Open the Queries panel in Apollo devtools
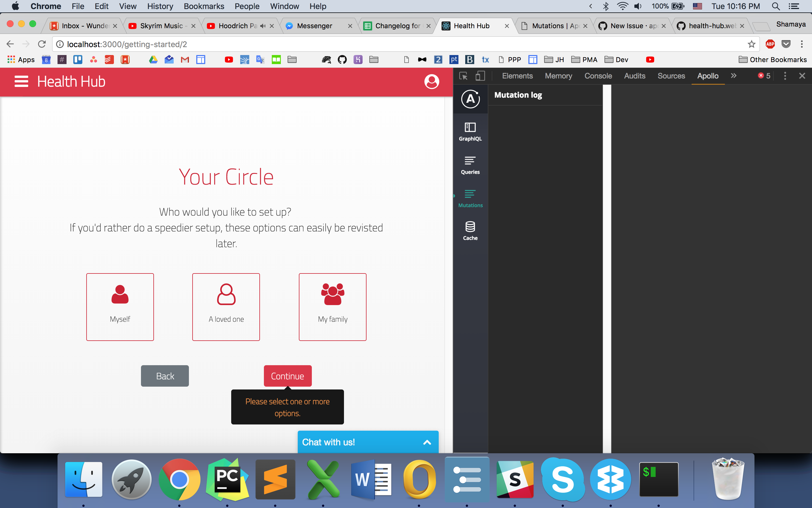This screenshot has width=812, height=508. point(470,165)
